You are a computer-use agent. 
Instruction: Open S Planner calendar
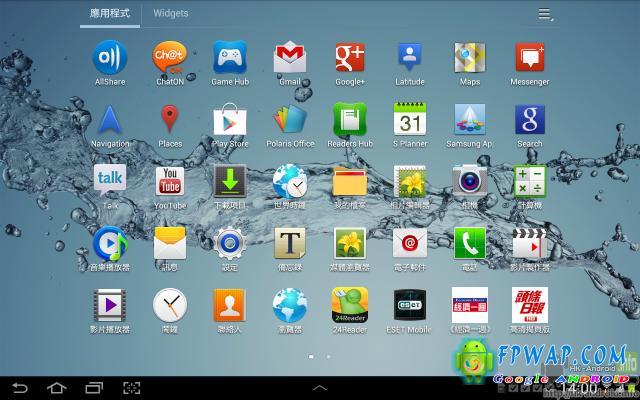point(410,121)
